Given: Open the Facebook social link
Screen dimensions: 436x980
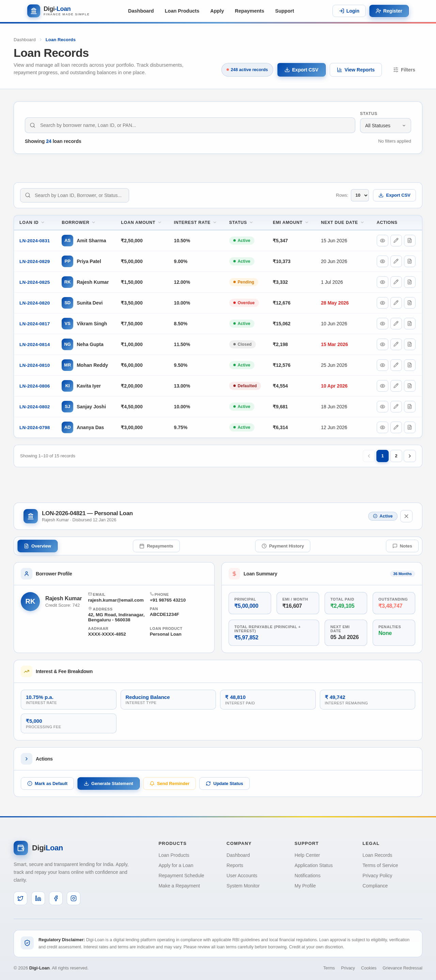Looking at the screenshot, I should coord(56,898).
